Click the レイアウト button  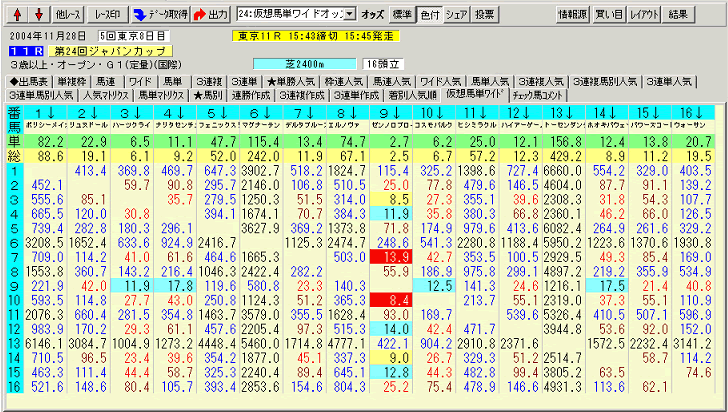644,15
